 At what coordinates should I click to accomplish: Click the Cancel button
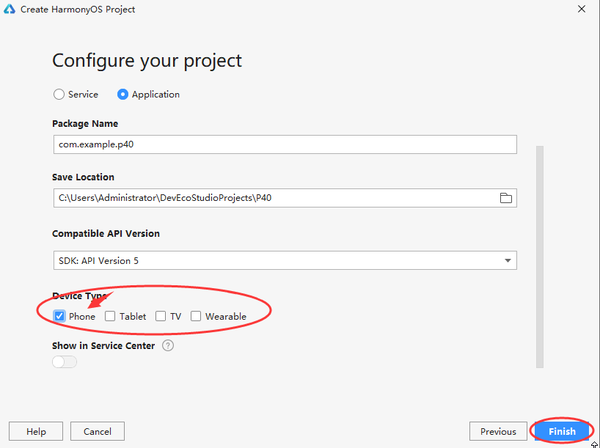(x=97, y=432)
